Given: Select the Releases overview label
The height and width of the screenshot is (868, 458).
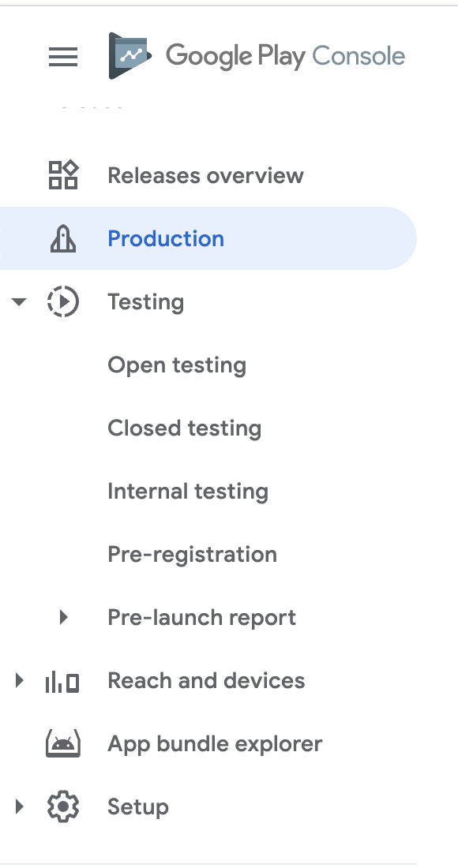Looking at the screenshot, I should [x=205, y=175].
